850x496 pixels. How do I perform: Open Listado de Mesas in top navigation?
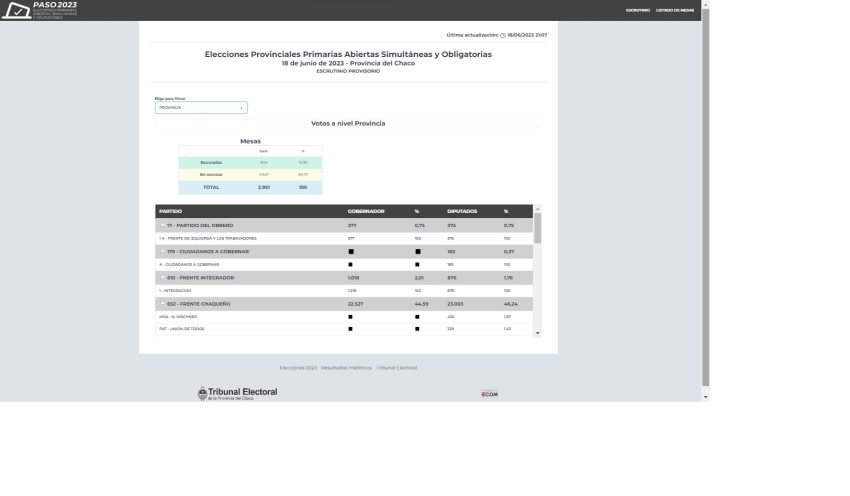pyautogui.click(x=674, y=10)
